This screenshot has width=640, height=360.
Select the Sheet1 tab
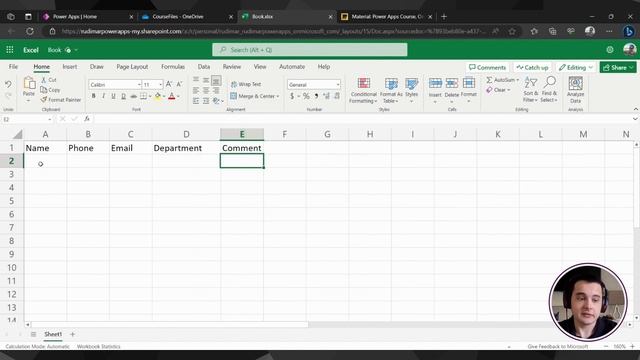[53, 334]
